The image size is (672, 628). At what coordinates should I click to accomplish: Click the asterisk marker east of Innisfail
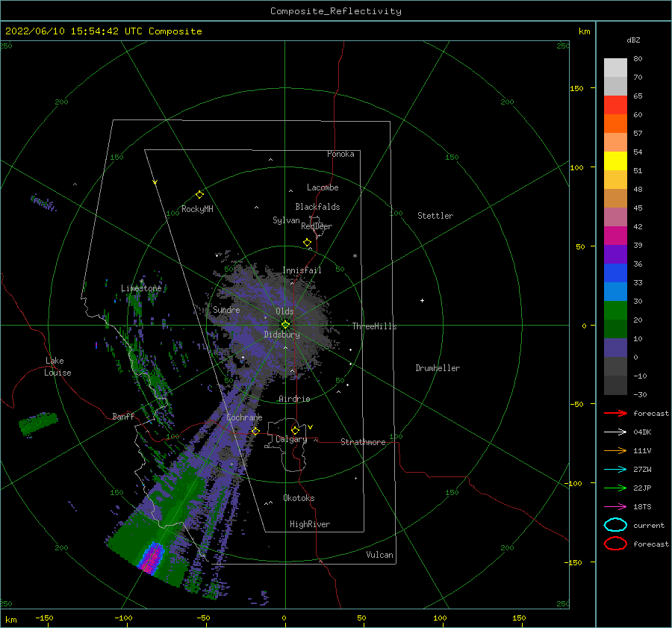click(355, 256)
